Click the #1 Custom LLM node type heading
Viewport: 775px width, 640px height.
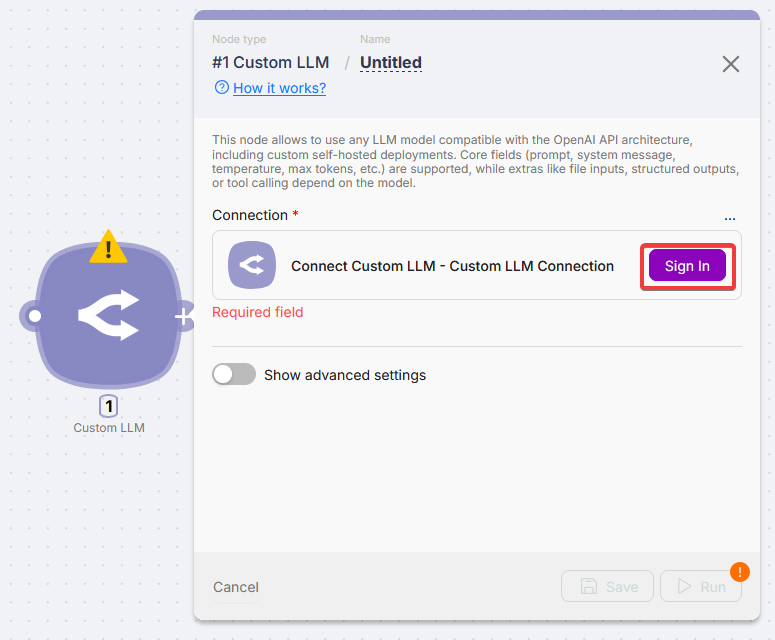tap(270, 62)
